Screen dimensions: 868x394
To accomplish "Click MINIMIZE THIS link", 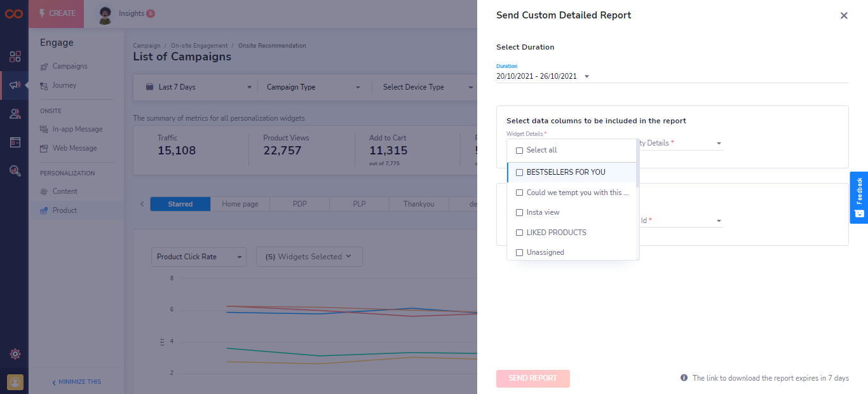I will tap(77, 382).
